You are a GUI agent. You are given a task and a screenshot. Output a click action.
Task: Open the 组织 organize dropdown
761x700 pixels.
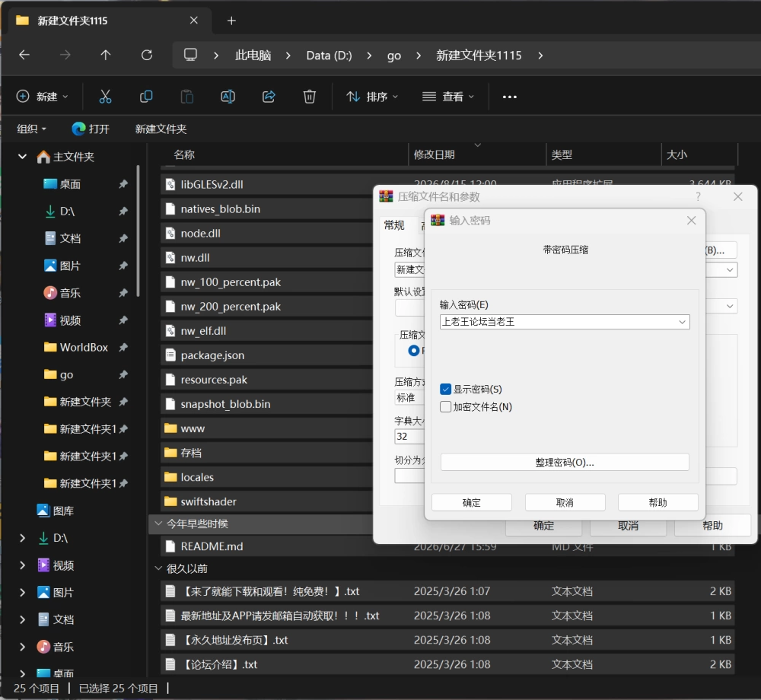coord(31,129)
